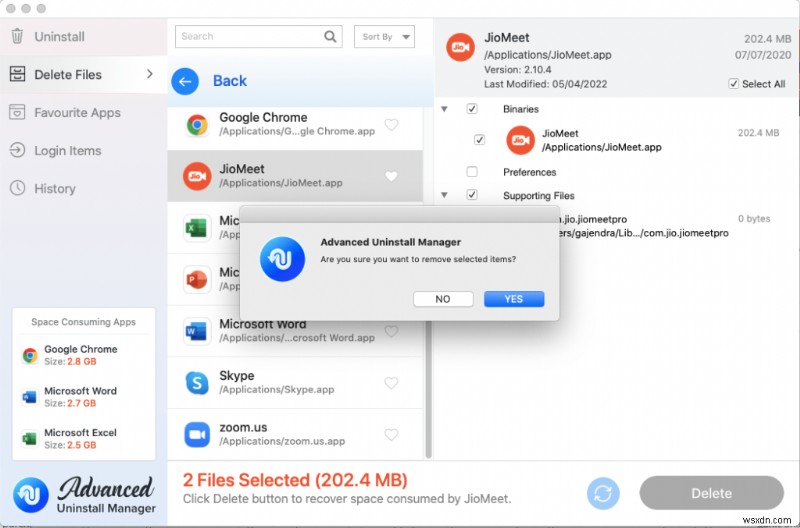Image resolution: width=800 pixels, height=528 pixels.
Task: Favourite zoom.us with its heart icon
Action: (x=391, y=434)
